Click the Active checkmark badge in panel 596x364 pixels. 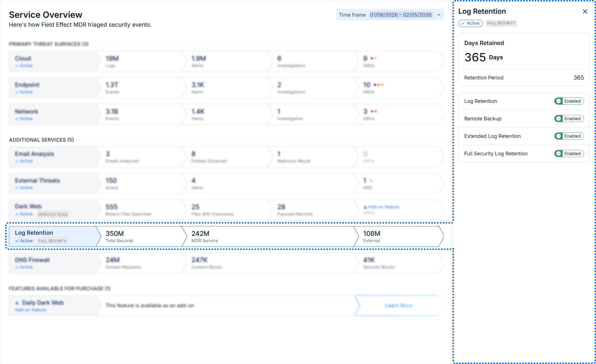click(470, 23)
